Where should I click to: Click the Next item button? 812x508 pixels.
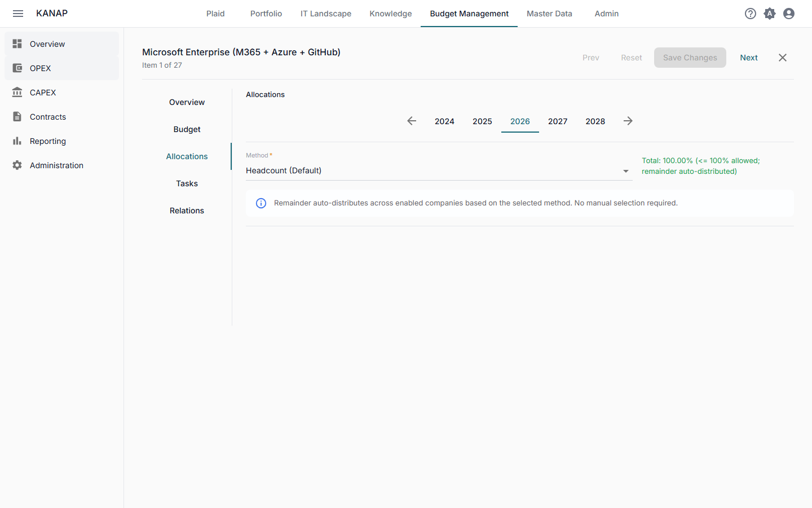click(749, 58)
